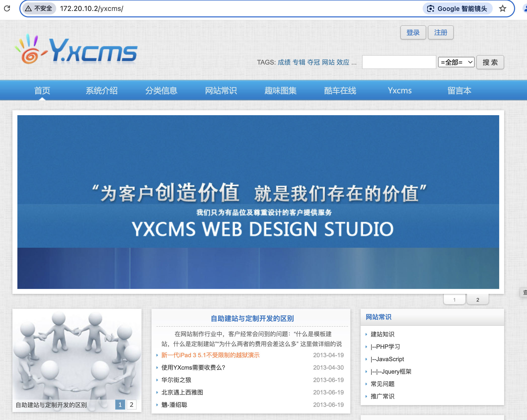Open the 系统介绍 navigation menu
Image resolution: width=527 pixels, height=420 pixels.
click(102, 91)
